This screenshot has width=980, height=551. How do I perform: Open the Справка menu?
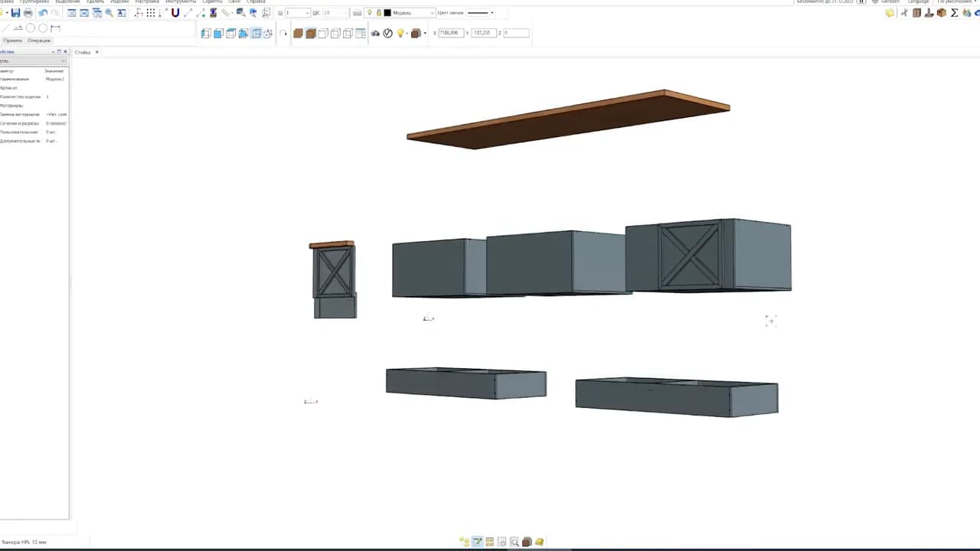[x=256, y=2]
